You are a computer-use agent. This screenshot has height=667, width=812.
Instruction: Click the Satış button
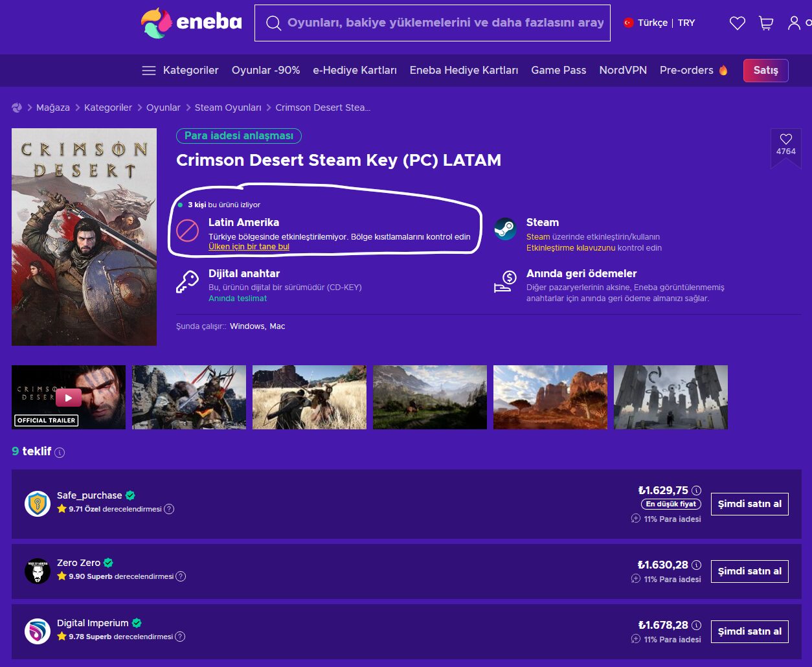click(765, 71)
